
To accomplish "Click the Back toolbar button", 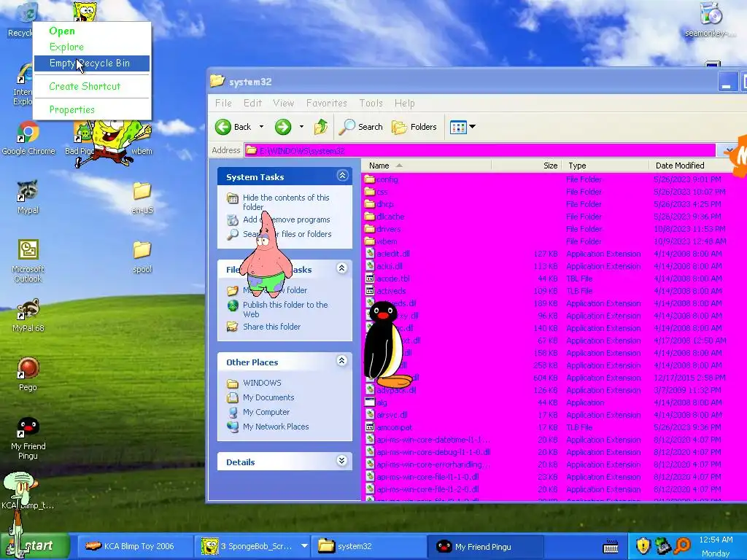I will 233,127.
